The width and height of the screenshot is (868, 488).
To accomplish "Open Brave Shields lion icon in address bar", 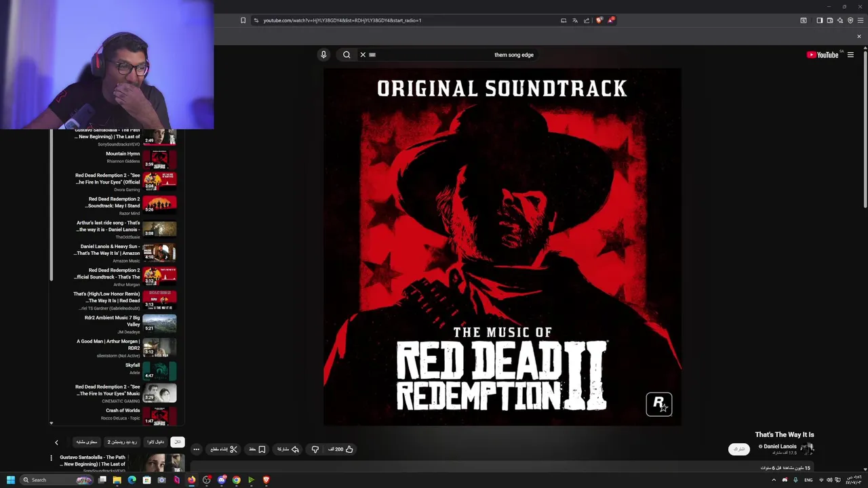I will point(599,20).
